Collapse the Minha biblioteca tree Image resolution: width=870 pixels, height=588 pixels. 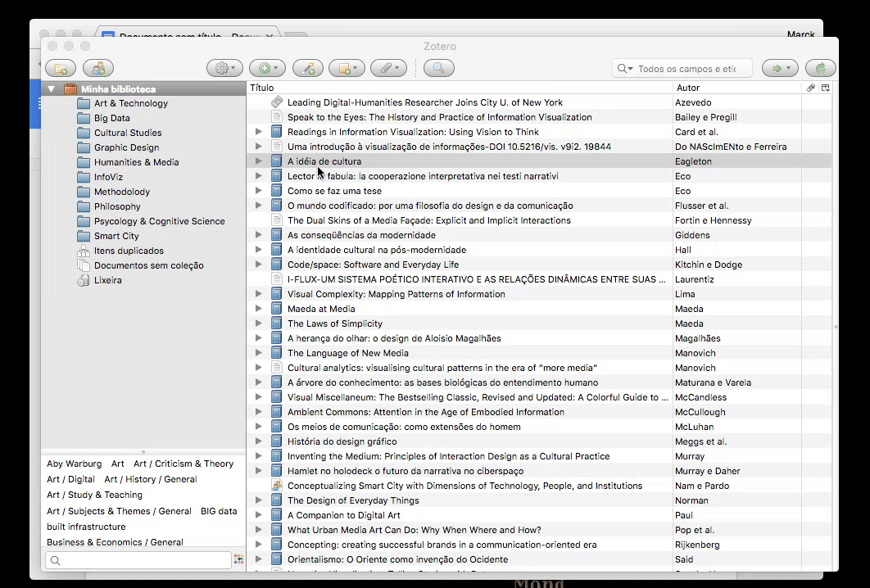click(51, 88)
